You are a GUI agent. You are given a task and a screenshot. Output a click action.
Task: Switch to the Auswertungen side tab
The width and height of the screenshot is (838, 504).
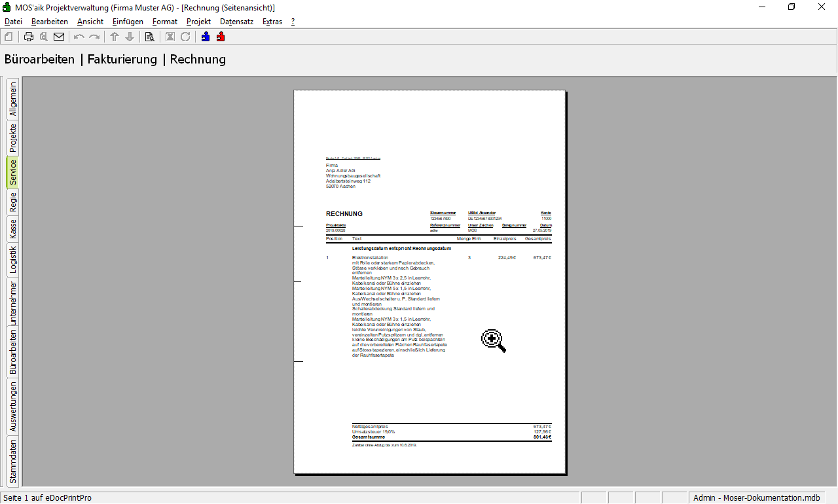pos(12,406)
